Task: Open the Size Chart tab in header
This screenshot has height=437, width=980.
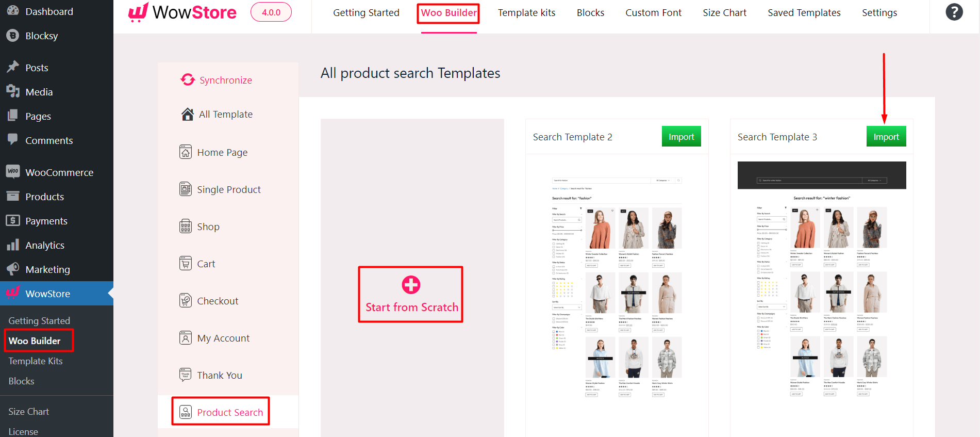Action: [724, 13]
